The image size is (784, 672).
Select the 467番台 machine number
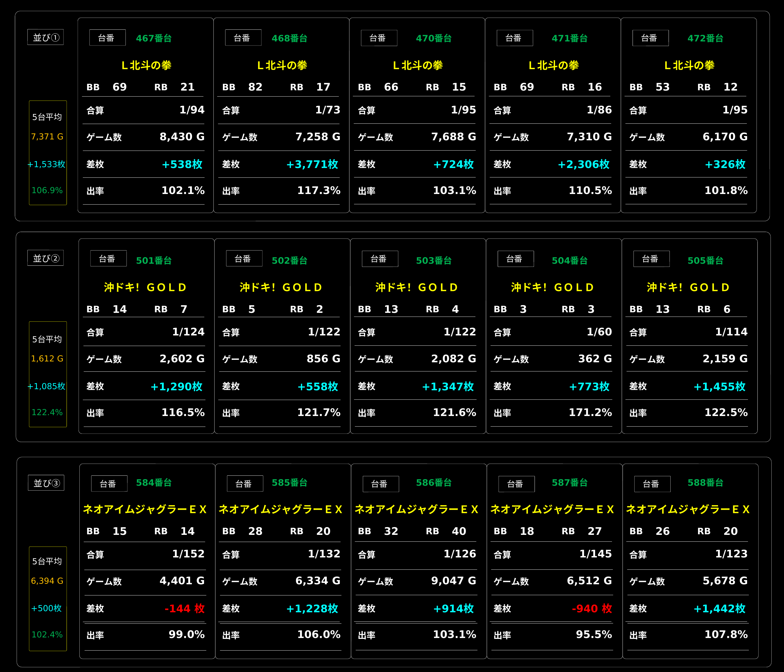pyautogui.click(x=154, y=38)
